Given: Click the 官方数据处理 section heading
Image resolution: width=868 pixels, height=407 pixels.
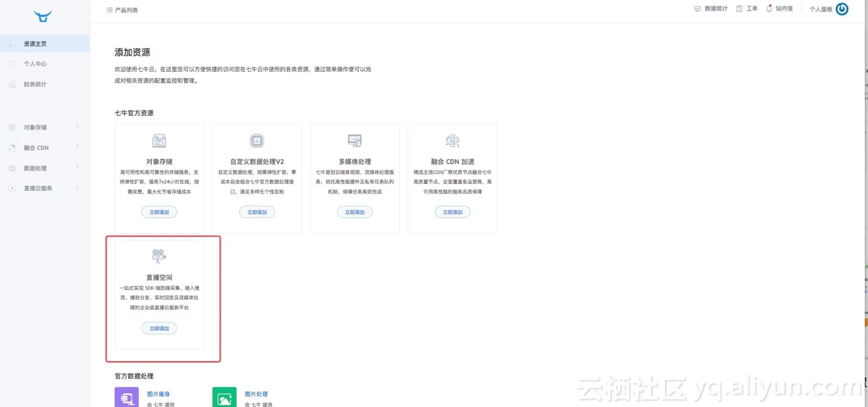Looking at the screenshot, I should click(x=134, y=376).
